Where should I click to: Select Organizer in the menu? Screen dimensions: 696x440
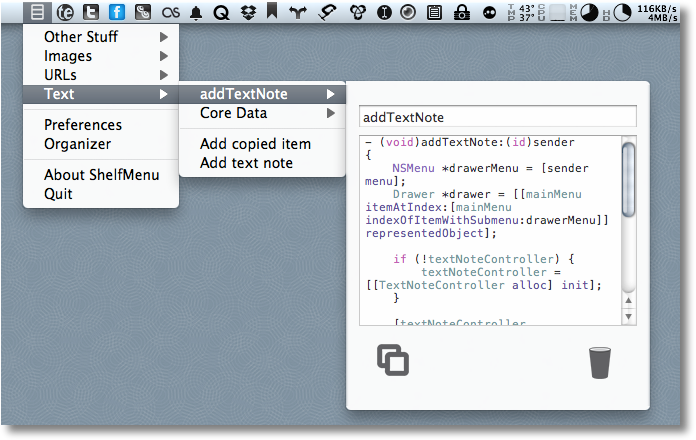coord(78,144)
